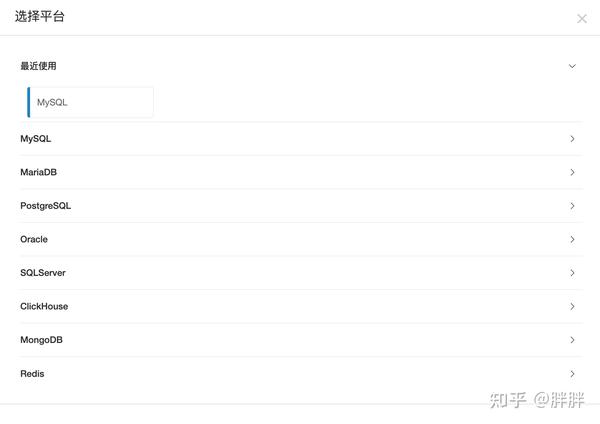Click the MongoDB chevron icon
This screenshot has width=600, height=424.
pos(572,340)
